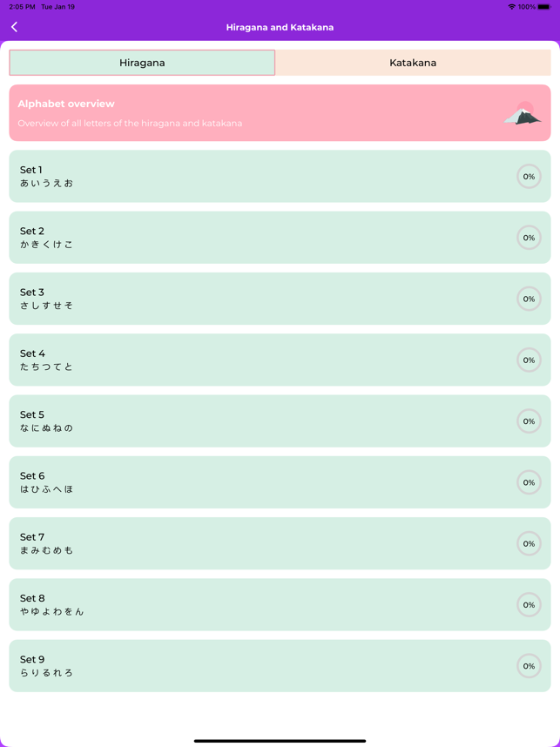Click the battery icon in status bar
The width and height of the screenshot is (560, 747).
tap(543, 7)
